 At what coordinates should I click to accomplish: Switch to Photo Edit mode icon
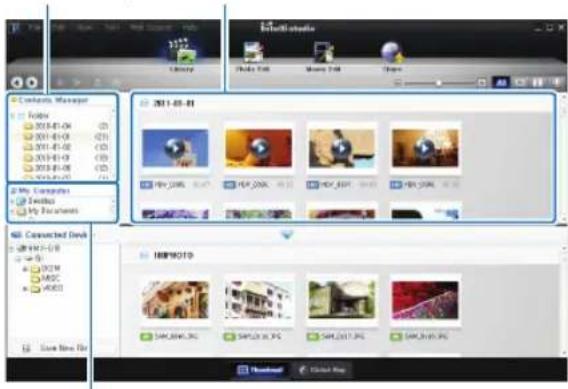(x=253, y=53)
